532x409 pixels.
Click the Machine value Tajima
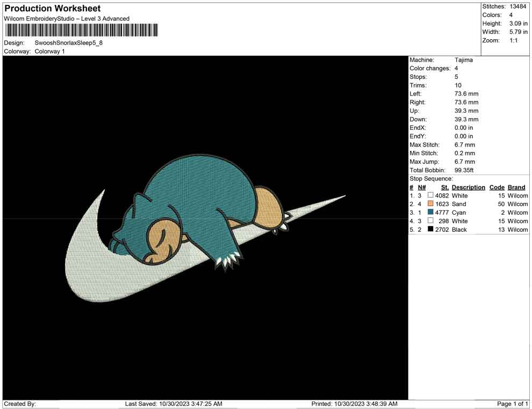coord(463,60)
